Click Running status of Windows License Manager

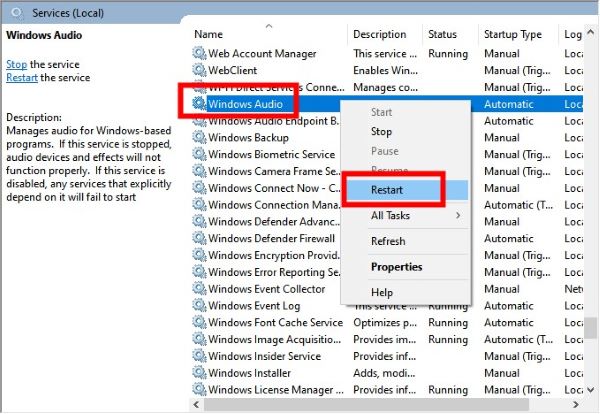tap(448, 390)
